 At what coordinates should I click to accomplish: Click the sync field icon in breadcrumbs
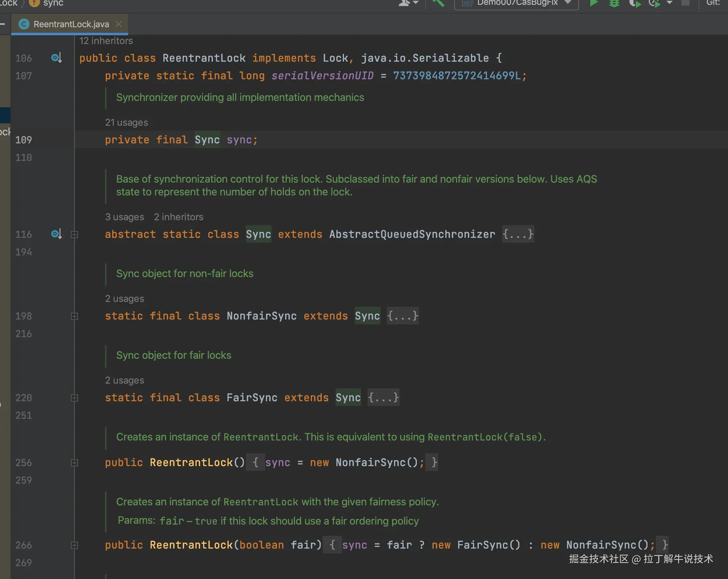point(34,3)
